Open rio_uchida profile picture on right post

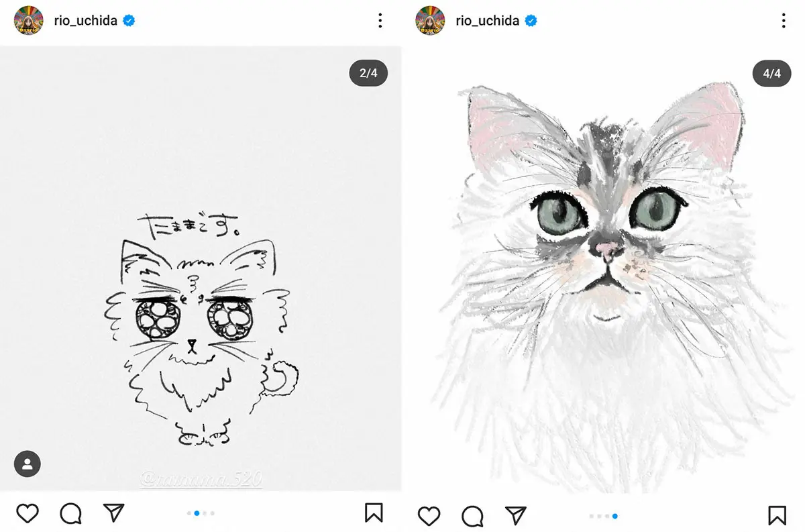[x=430, y=21]
